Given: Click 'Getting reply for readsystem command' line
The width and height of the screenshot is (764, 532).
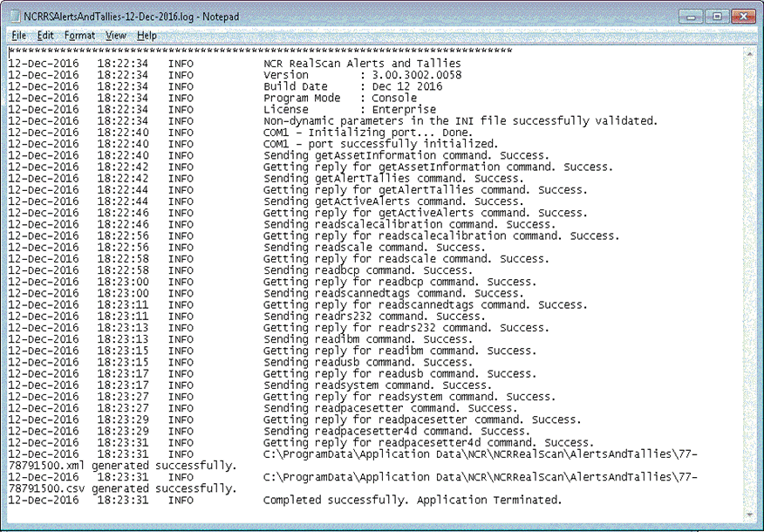Looking at the screenshot, I should click(409, 397).
